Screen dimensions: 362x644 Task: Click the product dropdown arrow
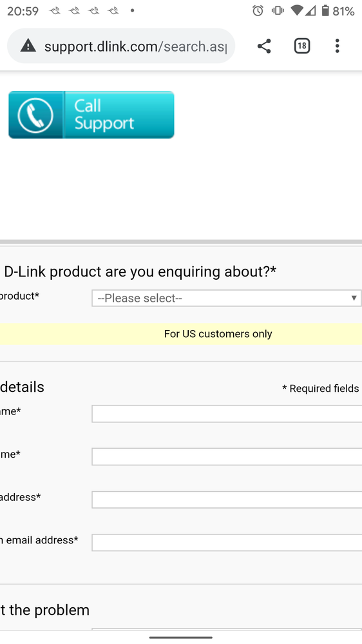354,298
